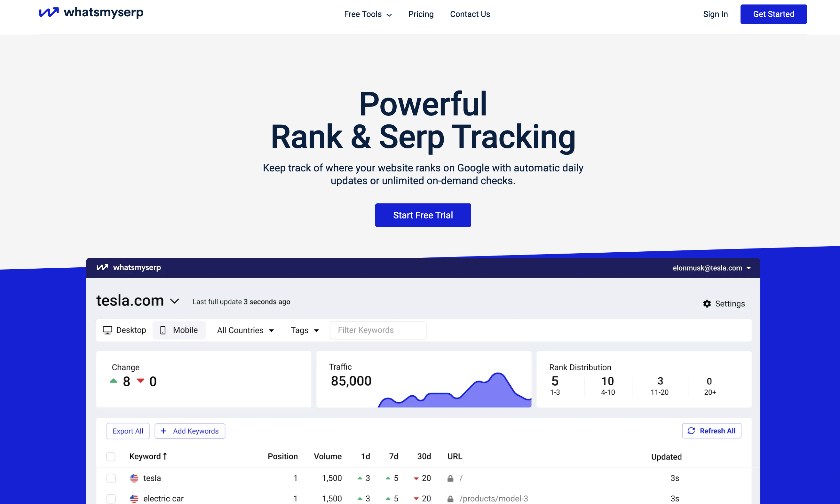Click the Export All icon button
Screen dimensions: 840x504
(127, 431)
